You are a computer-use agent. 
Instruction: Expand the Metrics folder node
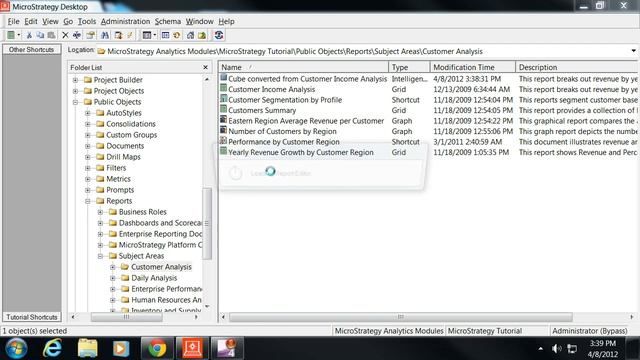(x=88, y=179)
